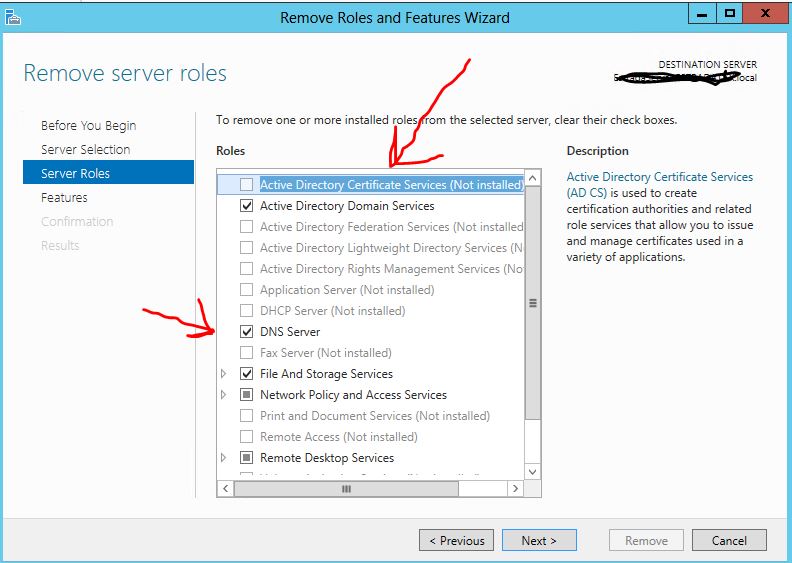Expand Network Policy and Access Services node

224,395
